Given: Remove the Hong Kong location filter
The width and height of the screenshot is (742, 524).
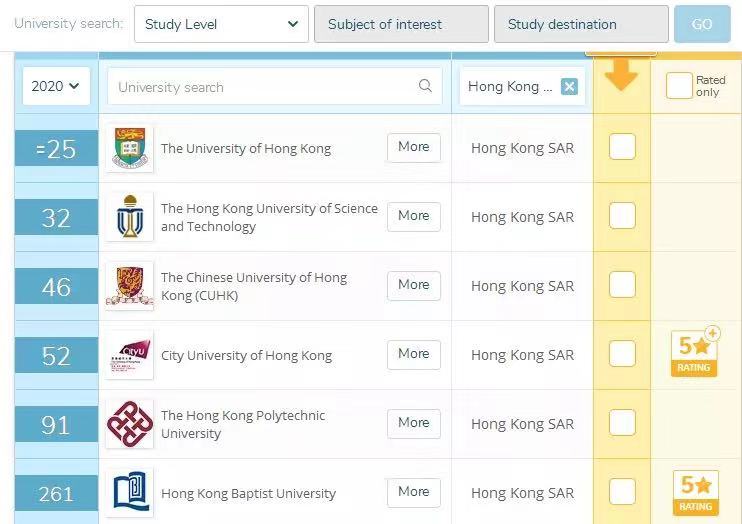Looking at the screenshot, I should (x=569, y=86).
